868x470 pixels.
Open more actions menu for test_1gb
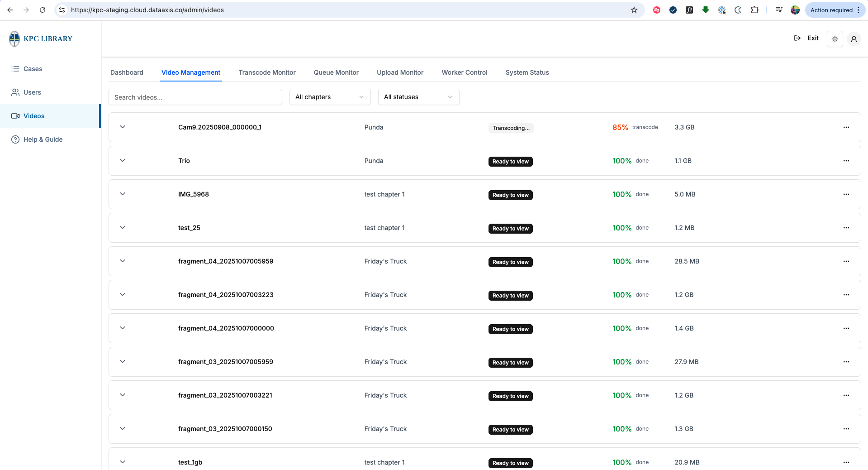pyautogui.click(x=846, y=462)
